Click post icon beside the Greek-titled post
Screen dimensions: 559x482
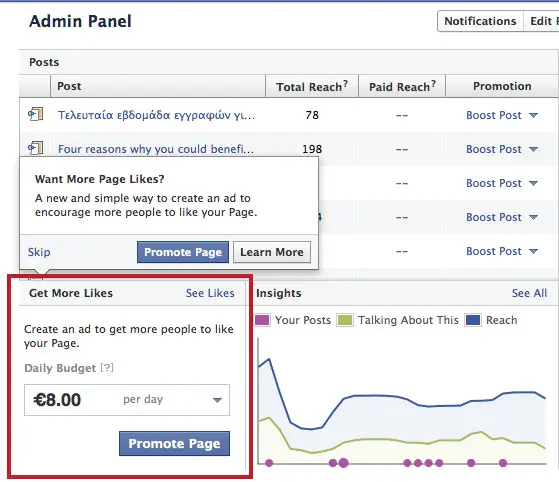pos(36,114)
